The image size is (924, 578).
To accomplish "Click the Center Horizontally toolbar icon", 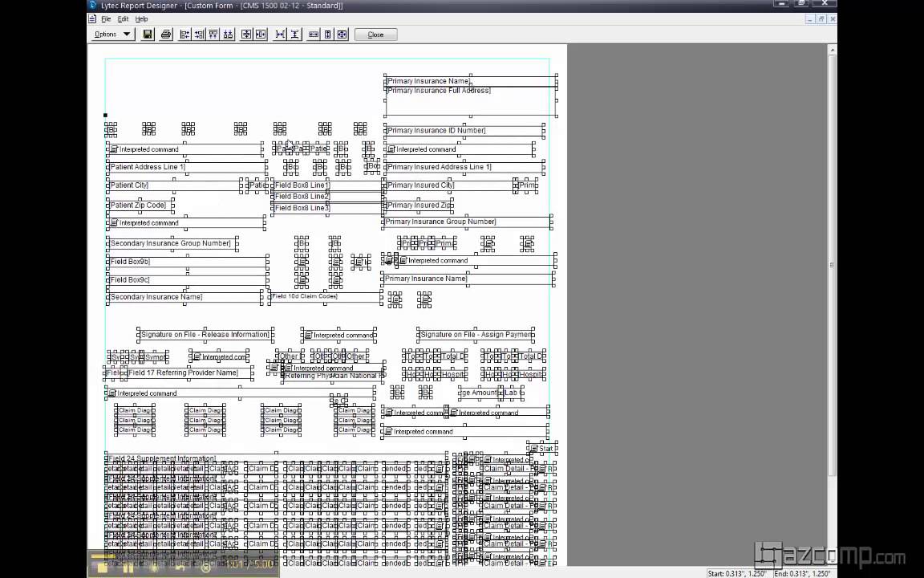I will (x=261, y=35).
